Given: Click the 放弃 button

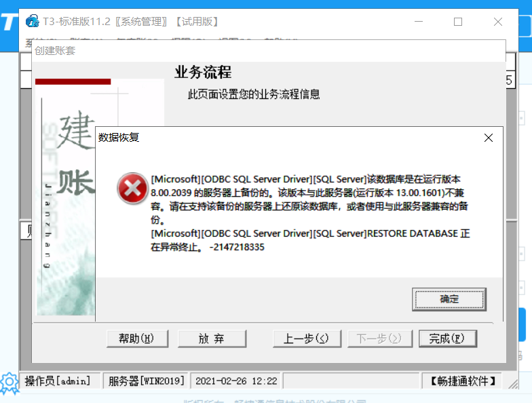Looking at the screenshot, I should click(x=212, y=339).
